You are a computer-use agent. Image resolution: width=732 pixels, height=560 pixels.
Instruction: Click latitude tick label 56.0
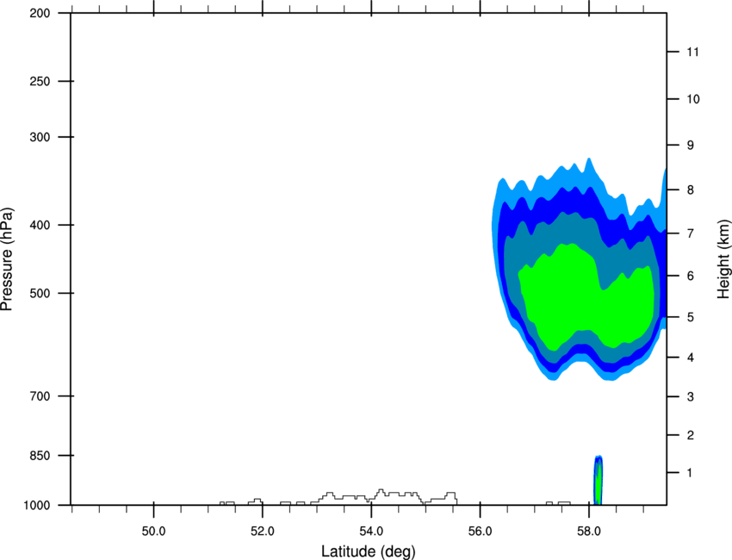pyautogui.click(x=481, y=531)
